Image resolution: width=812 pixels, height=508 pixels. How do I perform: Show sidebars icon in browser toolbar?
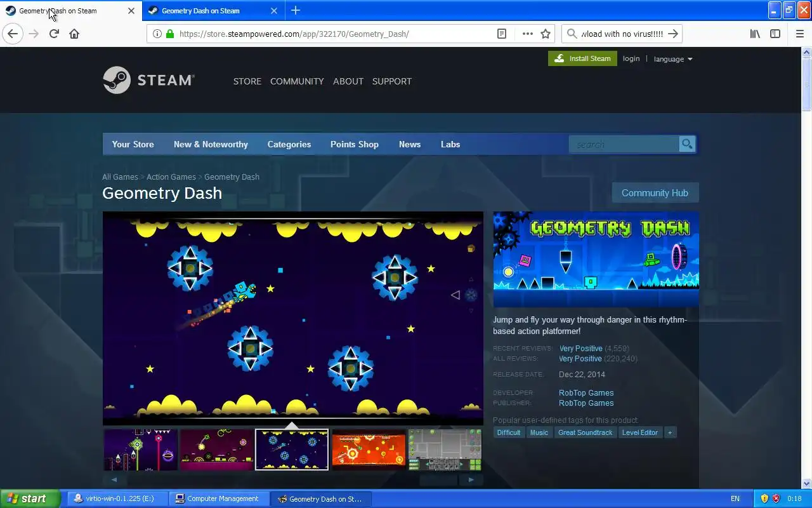click(775, 34)
